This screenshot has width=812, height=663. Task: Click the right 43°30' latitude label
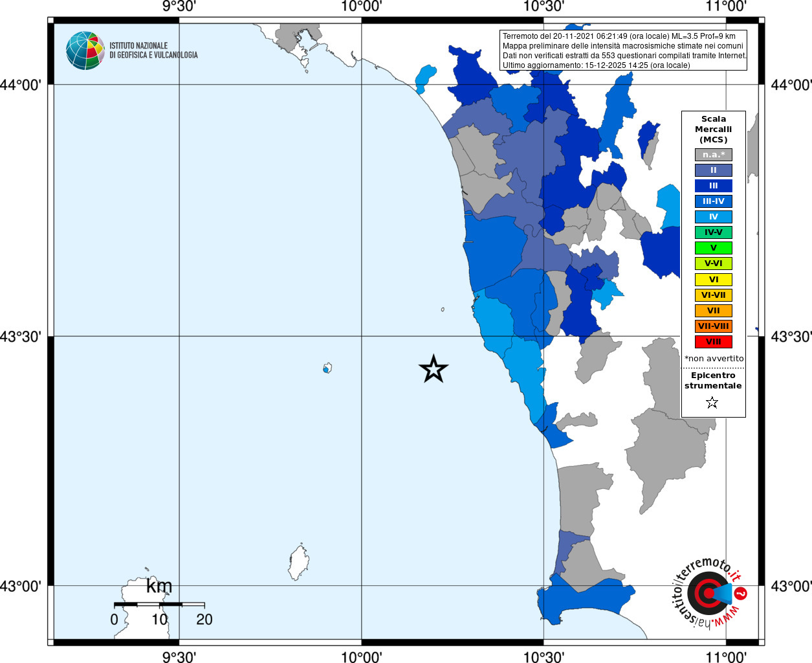[x=791, y=337]
